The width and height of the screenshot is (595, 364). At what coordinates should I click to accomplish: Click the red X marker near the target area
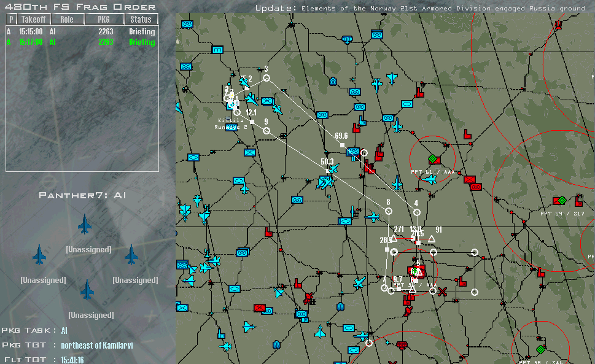coord(442,292)
